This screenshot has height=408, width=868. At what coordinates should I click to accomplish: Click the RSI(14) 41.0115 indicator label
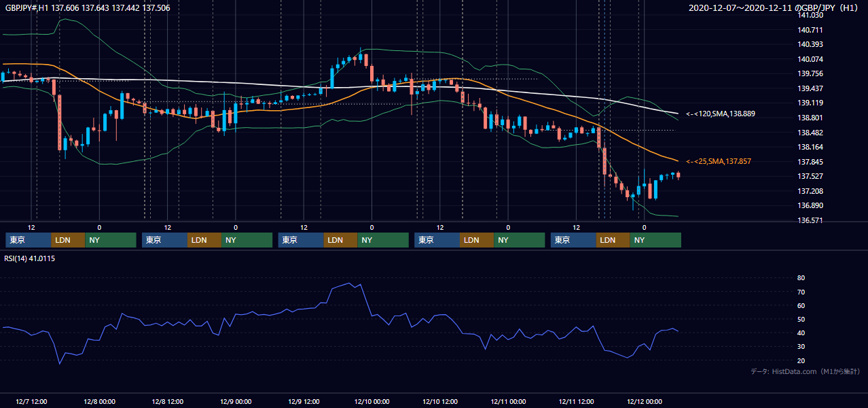pyautogui.click(x=30, y=258)
